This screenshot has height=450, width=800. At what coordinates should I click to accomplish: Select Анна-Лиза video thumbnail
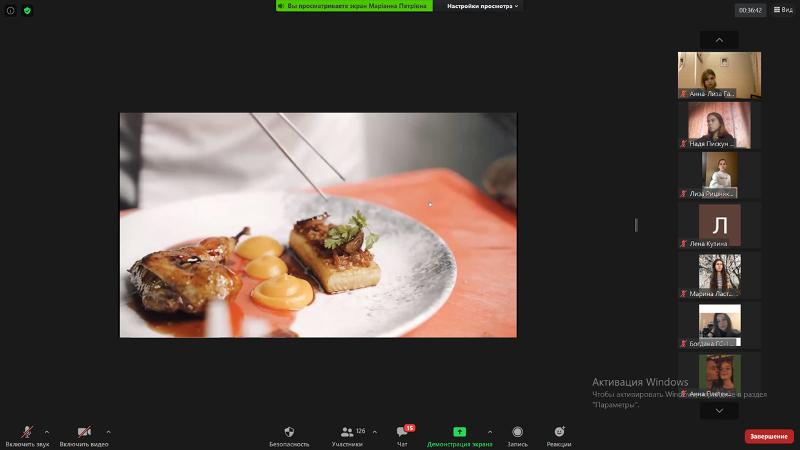point(719,75)
